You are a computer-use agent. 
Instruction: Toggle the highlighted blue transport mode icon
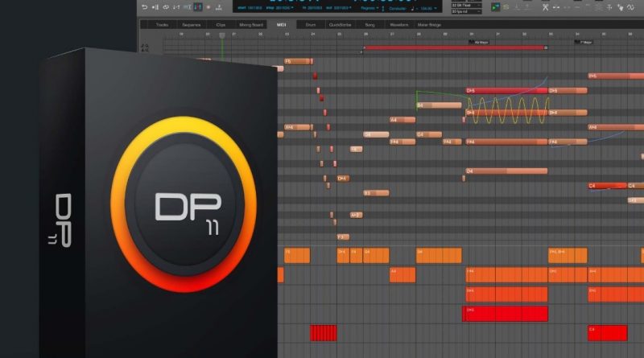coord(197,7)
